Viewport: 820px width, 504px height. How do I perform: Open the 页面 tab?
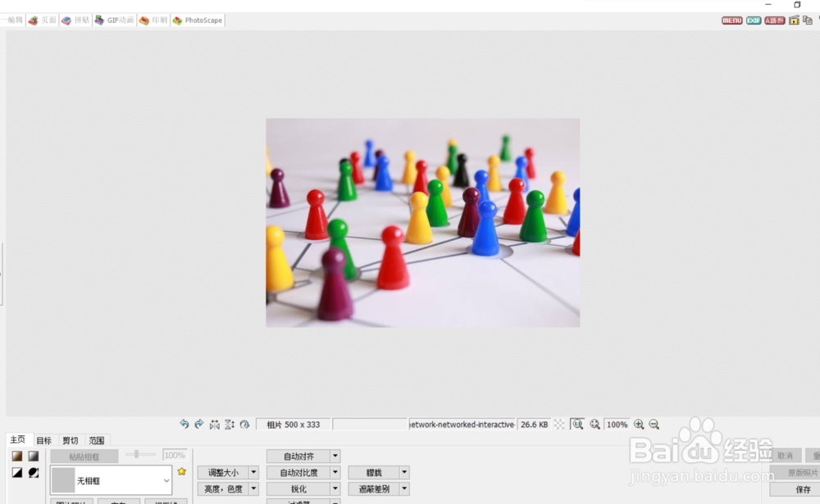(x=43, y=20)
